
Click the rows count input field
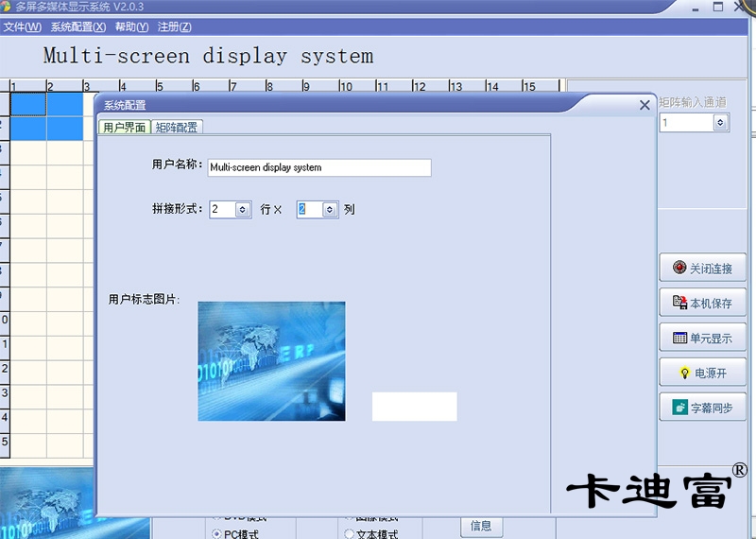222,209
